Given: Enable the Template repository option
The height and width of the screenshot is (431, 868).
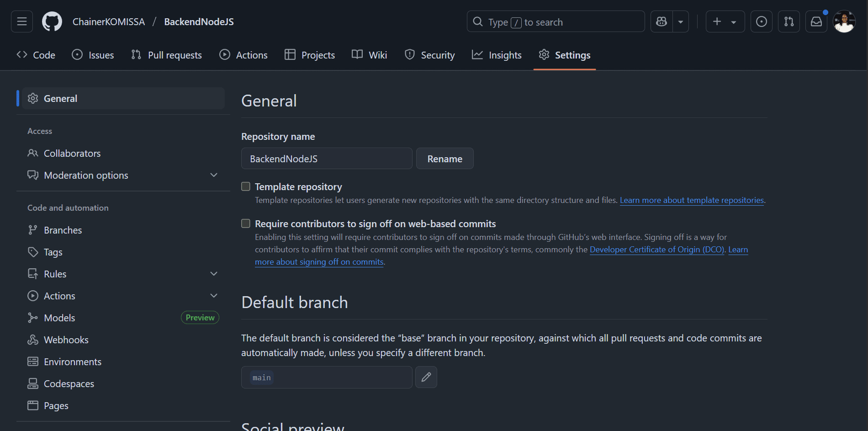Looking at the screenshot, I should (245, 186).
